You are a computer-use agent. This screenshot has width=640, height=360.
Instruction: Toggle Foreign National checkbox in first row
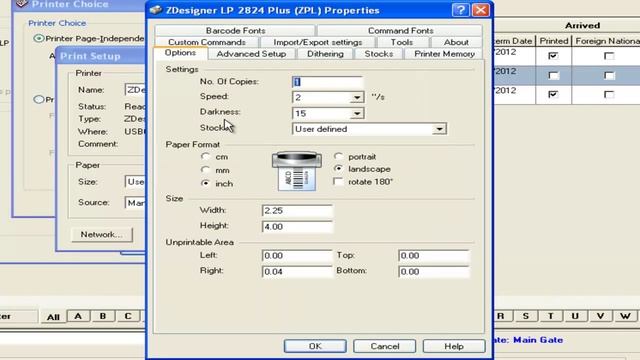coord(609,56)
